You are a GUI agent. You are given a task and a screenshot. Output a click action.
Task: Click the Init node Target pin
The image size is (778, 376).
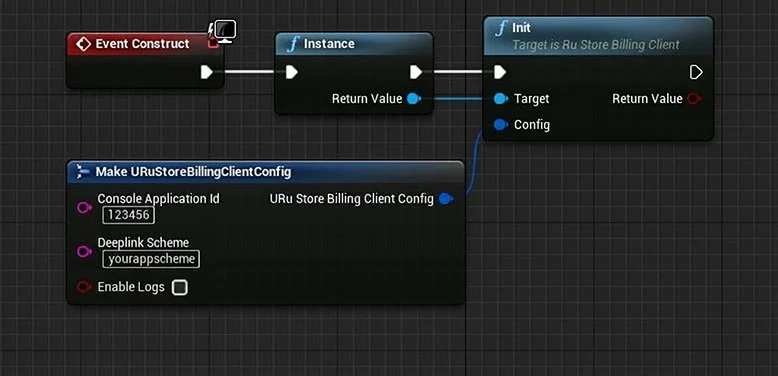coord(501,99)
